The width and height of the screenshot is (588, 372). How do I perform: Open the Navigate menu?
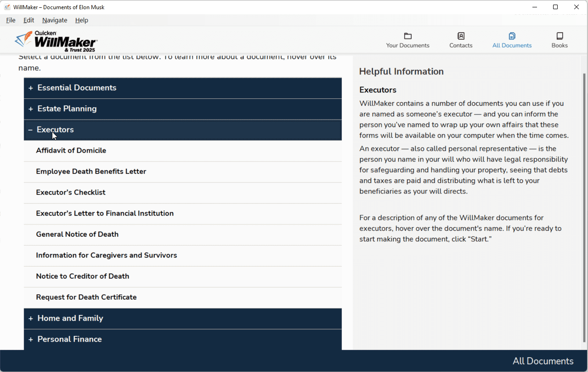[55, 20]
